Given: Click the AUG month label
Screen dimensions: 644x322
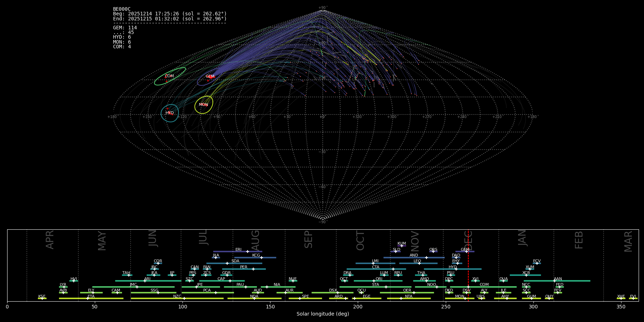Looking at the screenshot, I should pos(255,240).
